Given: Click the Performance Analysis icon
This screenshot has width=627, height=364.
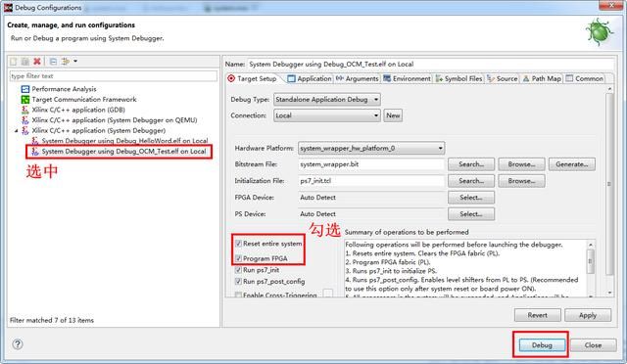Looking at the screenshot, I should (x=25, y=89).
